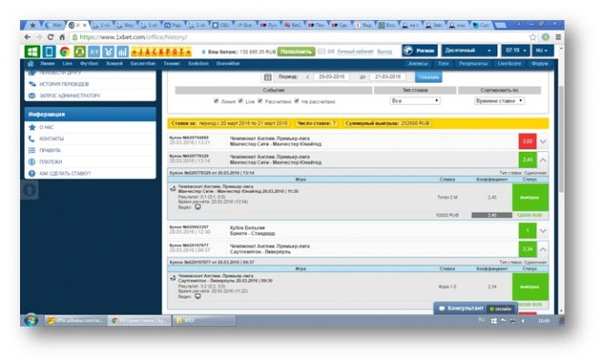Click the volume icon in system tray
The image size is (602, 364).
pos(523,320)
